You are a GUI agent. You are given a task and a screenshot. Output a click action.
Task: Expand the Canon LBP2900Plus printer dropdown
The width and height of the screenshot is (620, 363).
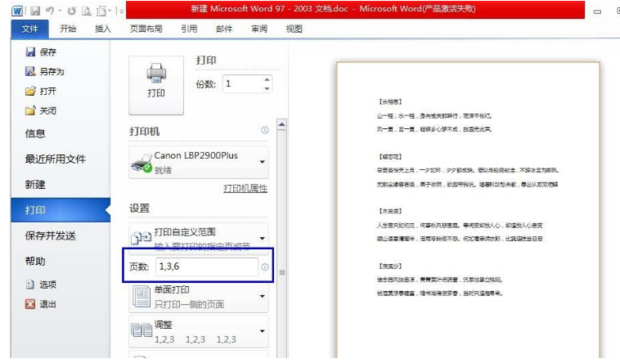click(x=198, y=163)
